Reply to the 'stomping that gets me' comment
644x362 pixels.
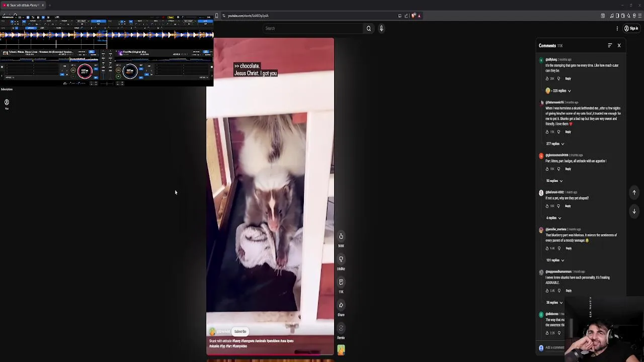click(568, 79)
